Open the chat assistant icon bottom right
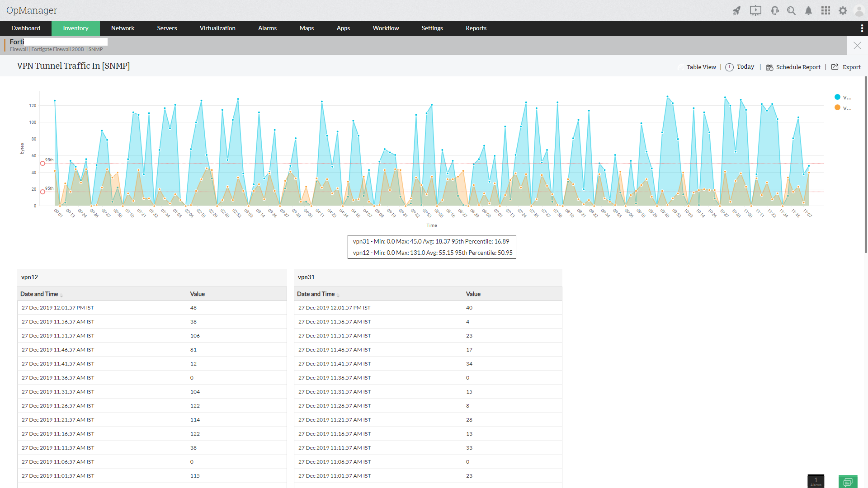The width and height of the screenshot is (868, 488). [x=848, y=481]
